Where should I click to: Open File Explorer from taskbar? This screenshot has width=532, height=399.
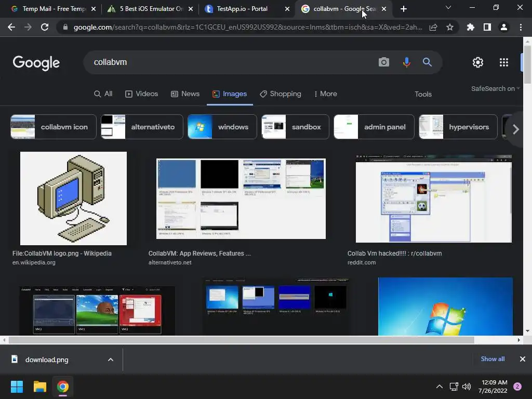(x=39, y=387)
